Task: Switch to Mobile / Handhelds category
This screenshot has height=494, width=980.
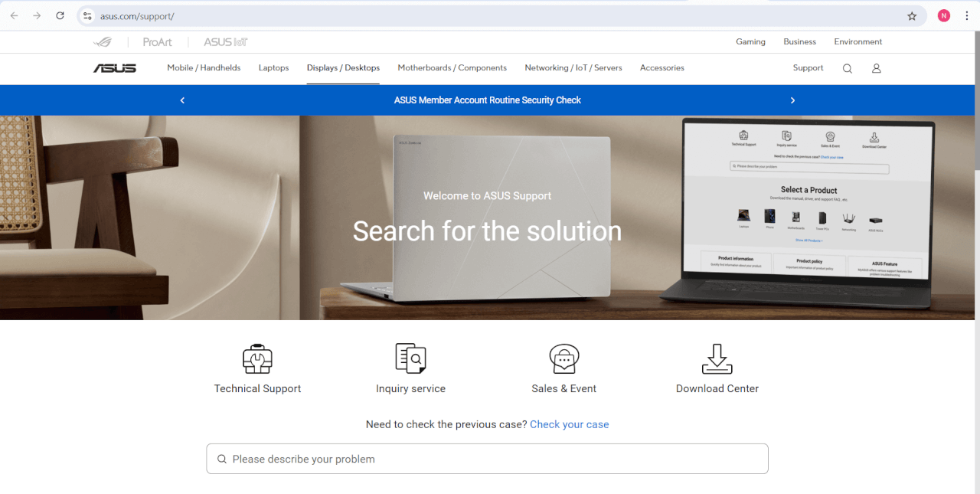Action: [204, 68]
